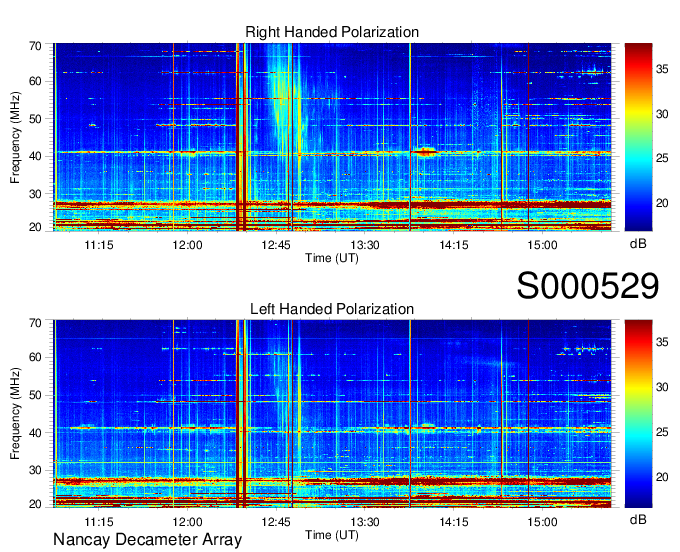680x552 pixels.
Task: Click the 11:15 tick on upper plot
Action: pos(99,245)
